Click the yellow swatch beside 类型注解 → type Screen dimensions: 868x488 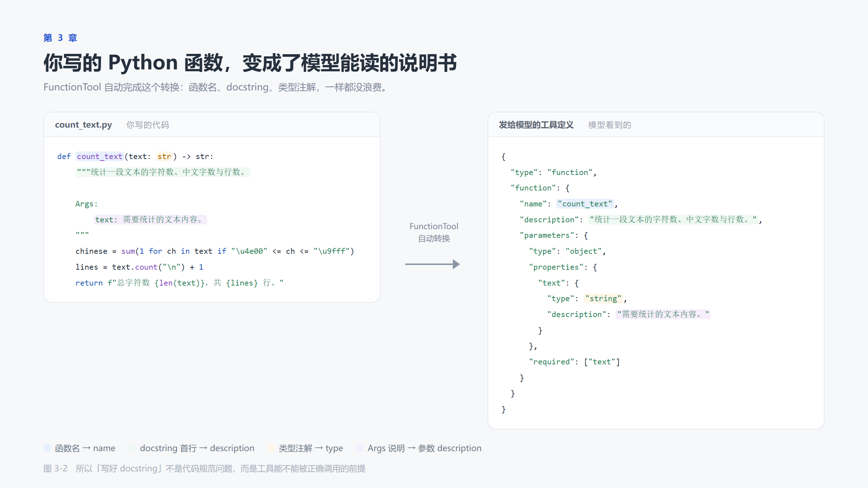tap(271, 448)
